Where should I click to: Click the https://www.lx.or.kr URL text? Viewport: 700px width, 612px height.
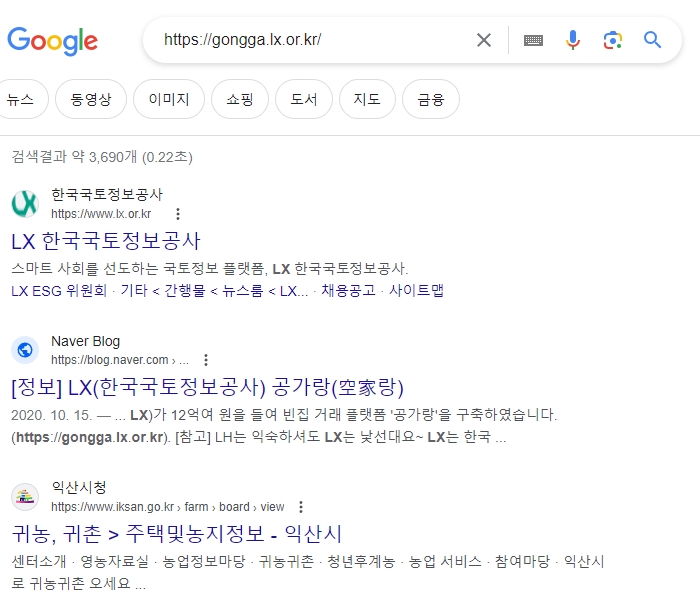[101, 214]
